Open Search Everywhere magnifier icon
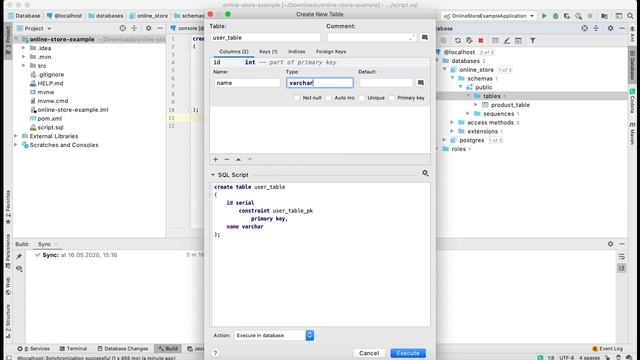Screen dimensions: 640x360 [630, 16]
